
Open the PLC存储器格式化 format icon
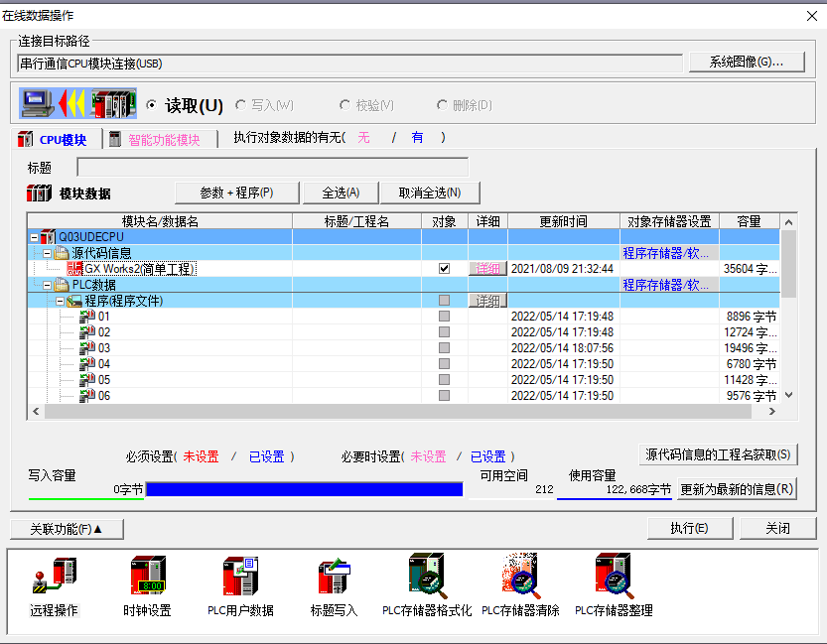(x=427, y=578)
